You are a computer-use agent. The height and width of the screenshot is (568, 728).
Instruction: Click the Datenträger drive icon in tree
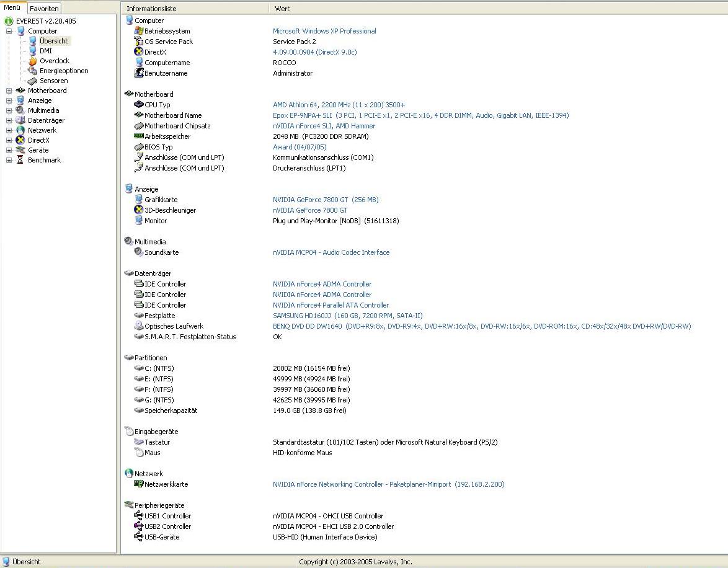[x=20, y=120]
